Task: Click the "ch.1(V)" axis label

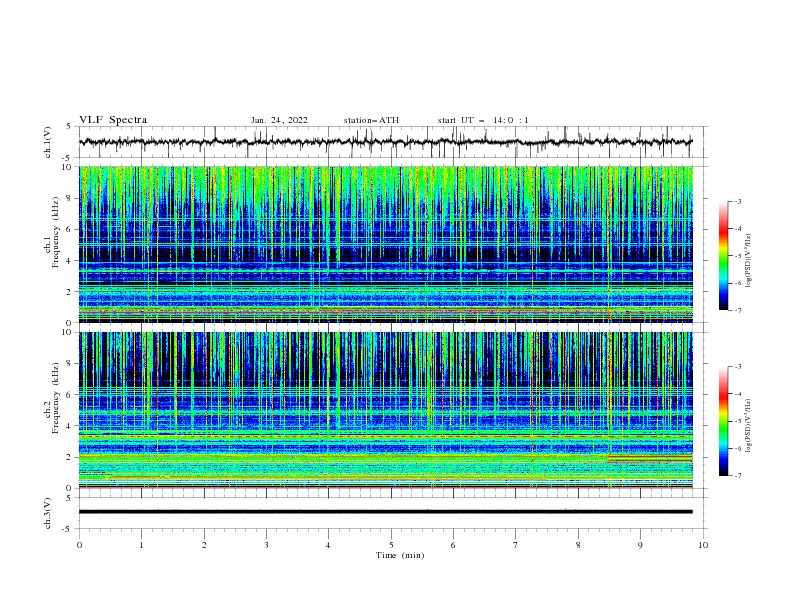Action: coord(48,142)
